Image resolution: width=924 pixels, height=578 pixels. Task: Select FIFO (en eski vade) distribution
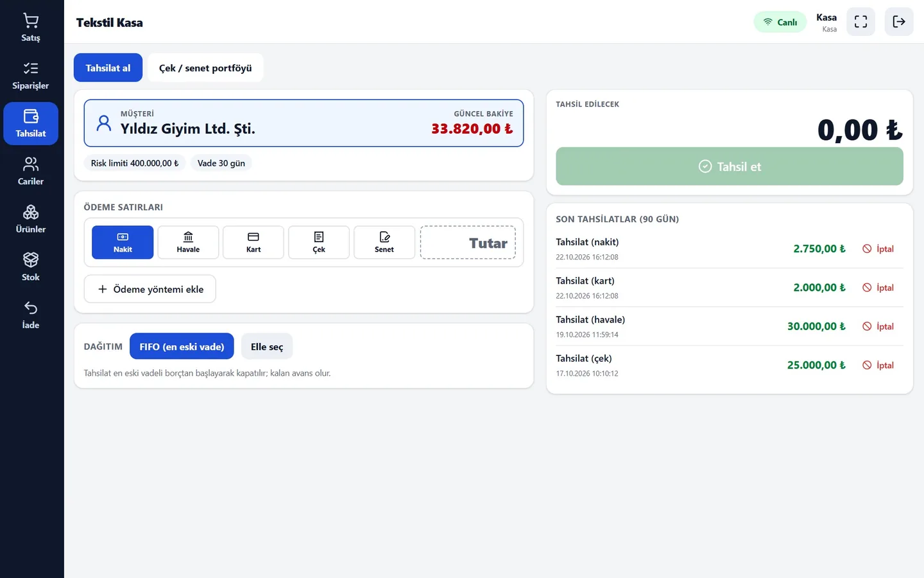pos(182,346)
